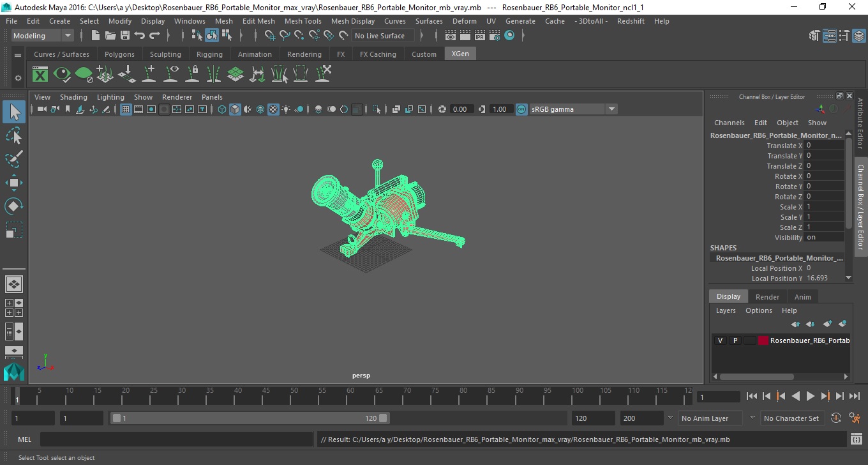This screenshot has height=465, width=868.
Task: Click the snap to grid magnet icon
Action: 270,36
